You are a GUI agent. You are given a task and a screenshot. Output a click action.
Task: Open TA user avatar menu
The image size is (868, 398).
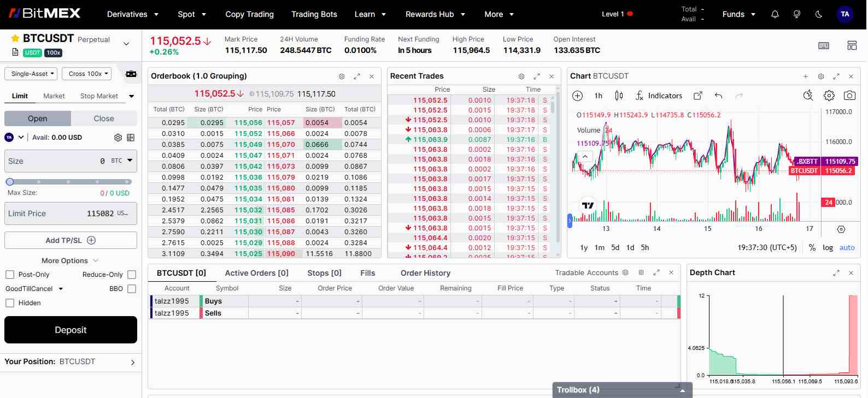click(844, 14)
